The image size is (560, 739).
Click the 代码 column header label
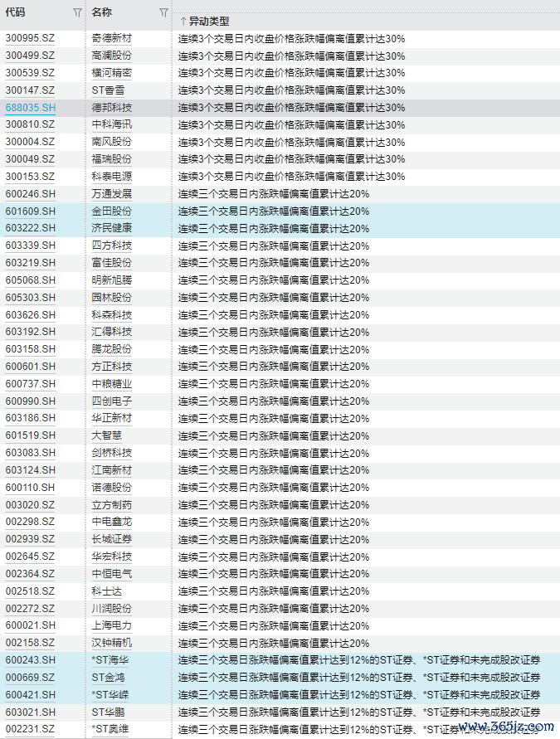16,12
